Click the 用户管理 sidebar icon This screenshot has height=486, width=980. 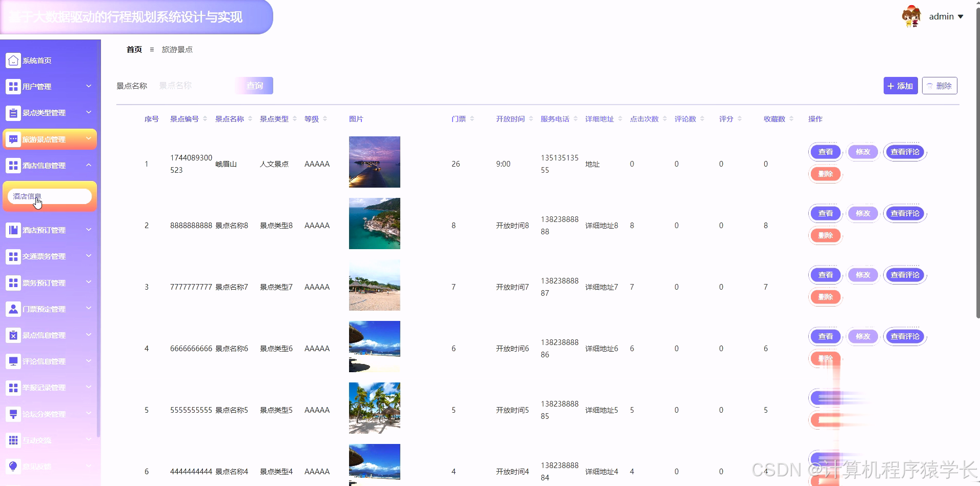coord(13,86)
